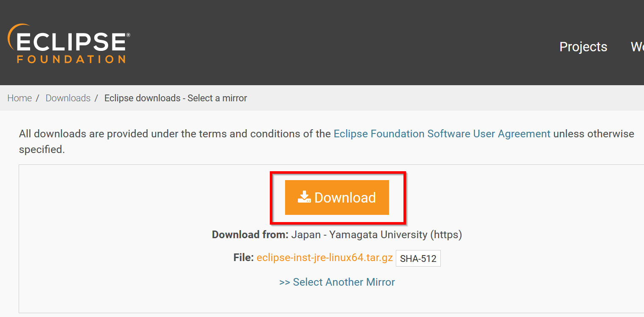This screenshot has width=644, height=317.
Task: Expand '>> Select Another Mirror' list
Action: [337, 282]
